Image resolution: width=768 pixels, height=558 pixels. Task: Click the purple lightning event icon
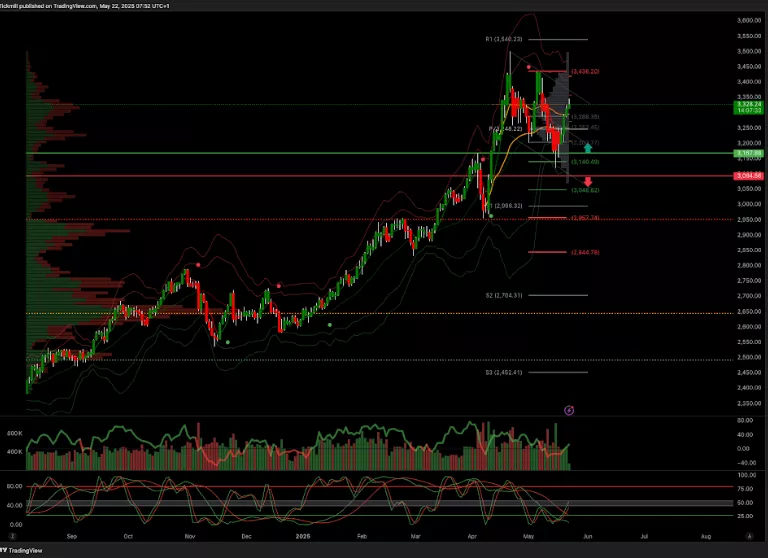pyautogui.click(x=569, y=410)
